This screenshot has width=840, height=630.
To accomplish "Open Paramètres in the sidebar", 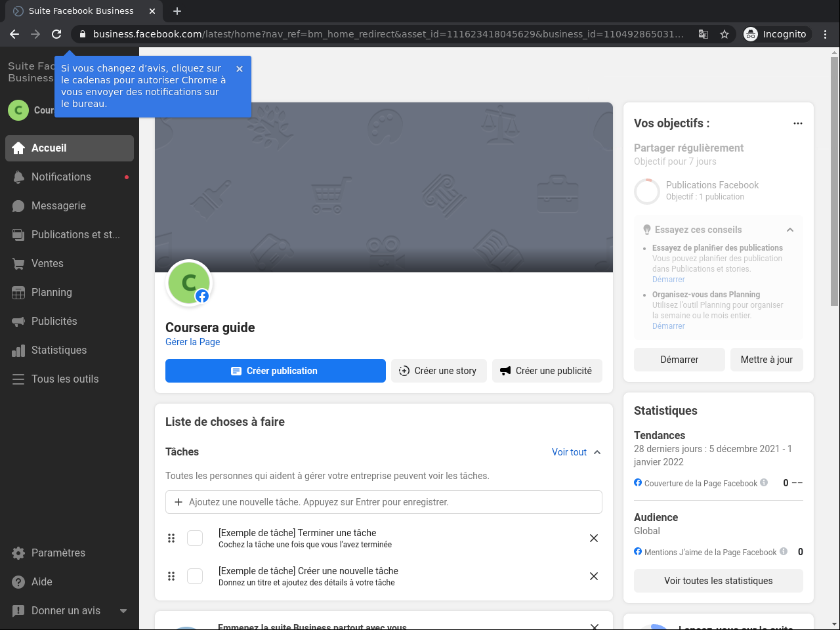I will tap(70, 553).
